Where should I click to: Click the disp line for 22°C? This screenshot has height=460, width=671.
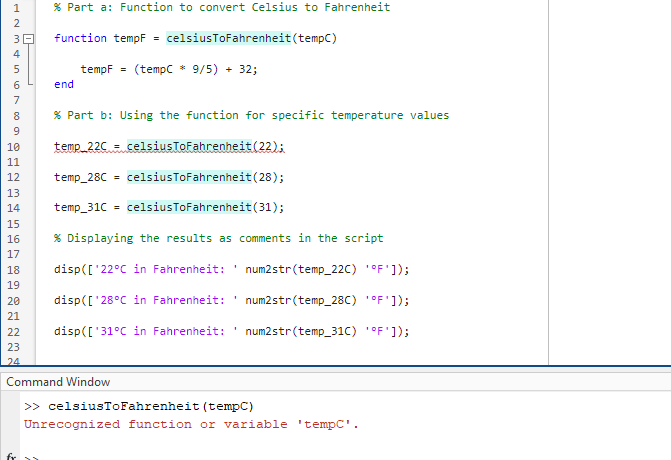(232, 269)
